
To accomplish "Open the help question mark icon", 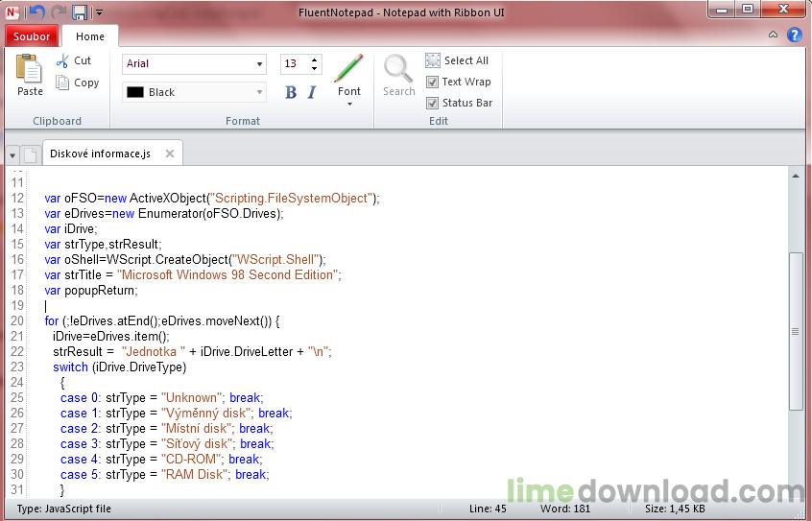I will (795, 35).
